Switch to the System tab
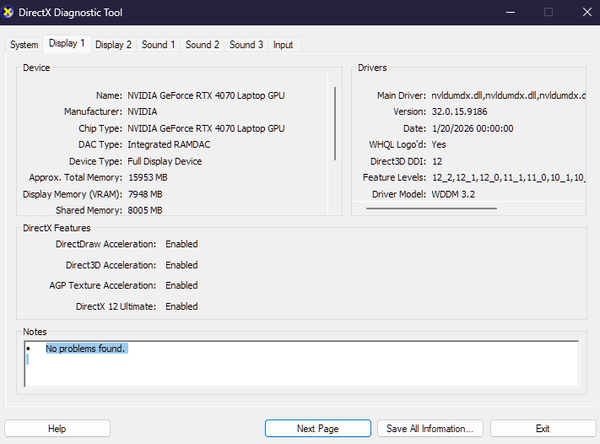Viewport: 600px width, 444px height. 24,45
